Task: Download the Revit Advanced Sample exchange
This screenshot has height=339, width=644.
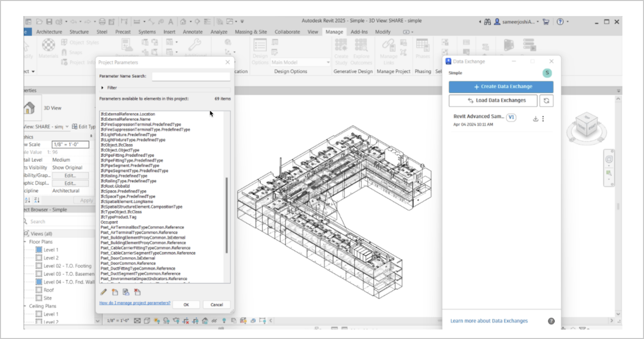Action: (535, 119)
